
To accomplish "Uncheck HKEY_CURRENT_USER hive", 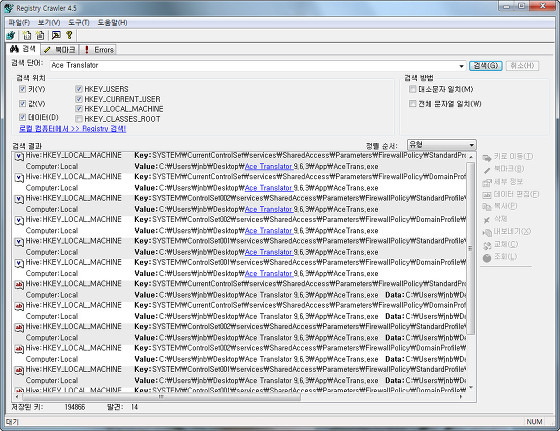I will (x=79, y=99).
